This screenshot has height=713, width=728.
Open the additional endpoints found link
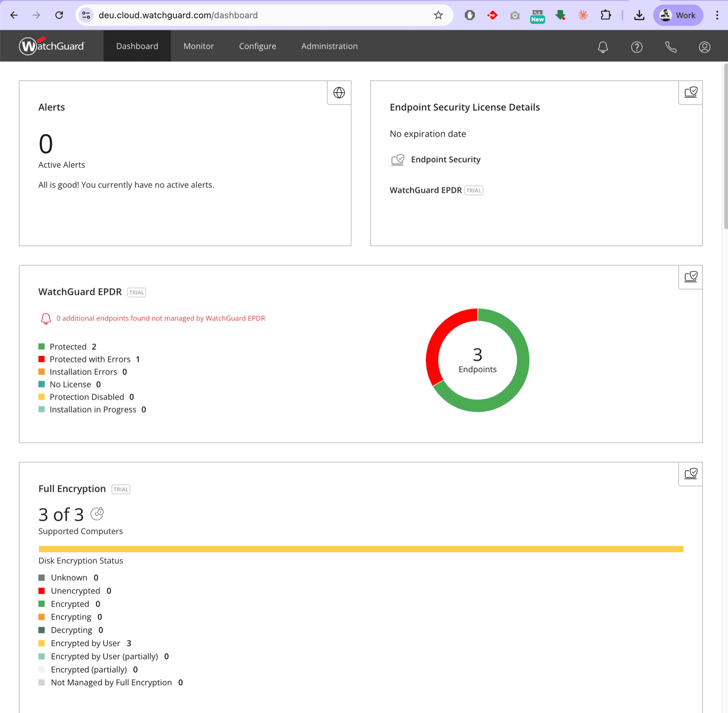tap(161, 318)
